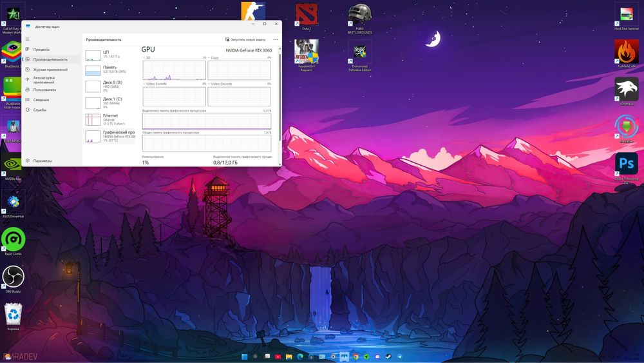The image size is (644, 363).
Task: Select the ЦП performance item
Action: click(x=109, y=54)
